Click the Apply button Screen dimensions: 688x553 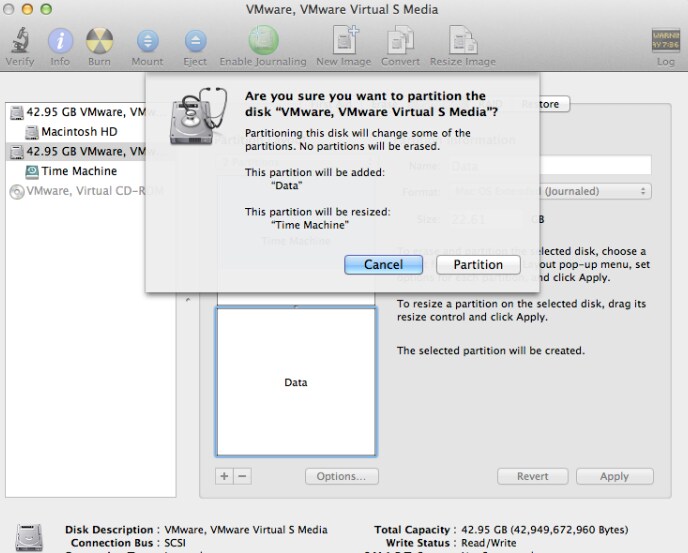(615, 476)
